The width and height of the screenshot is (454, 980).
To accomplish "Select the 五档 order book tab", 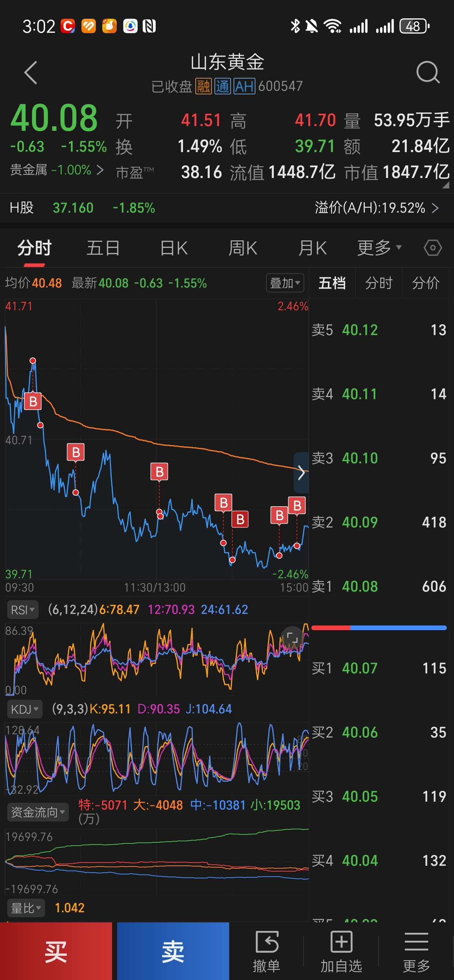I will [x=332, y=283].
